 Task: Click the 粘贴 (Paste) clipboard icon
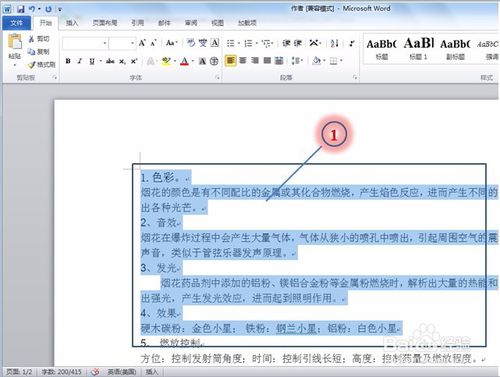coord(15,42)
